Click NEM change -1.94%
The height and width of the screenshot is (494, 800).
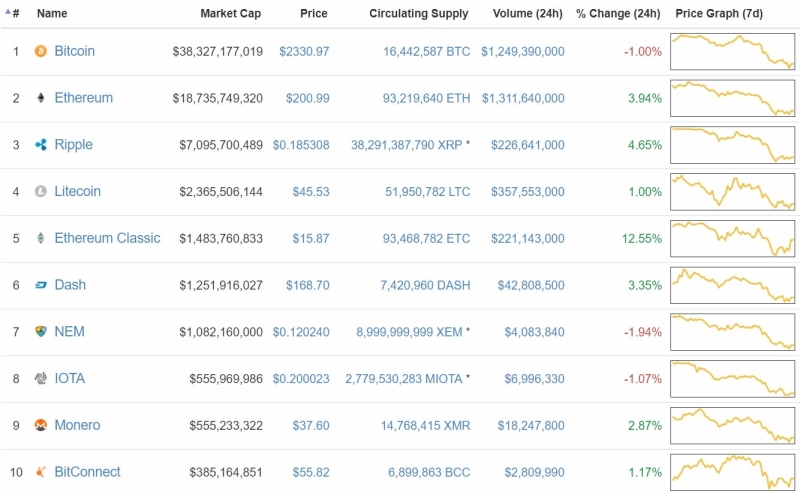pyautogui.click(x=643, y=332)
